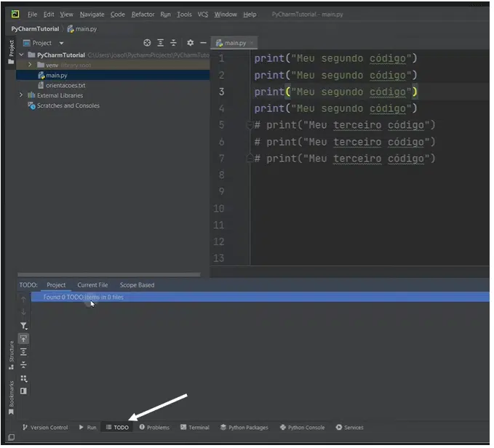Toggle the preview pane icon in TODO panel
Image resolution: width=494 pixels, height=448 pixels.
coord(23,391)
